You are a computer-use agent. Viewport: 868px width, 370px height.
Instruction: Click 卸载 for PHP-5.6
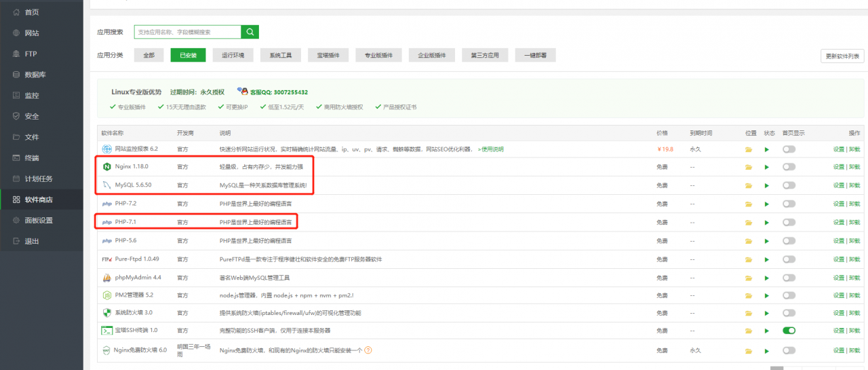click(x=854, y=241)
